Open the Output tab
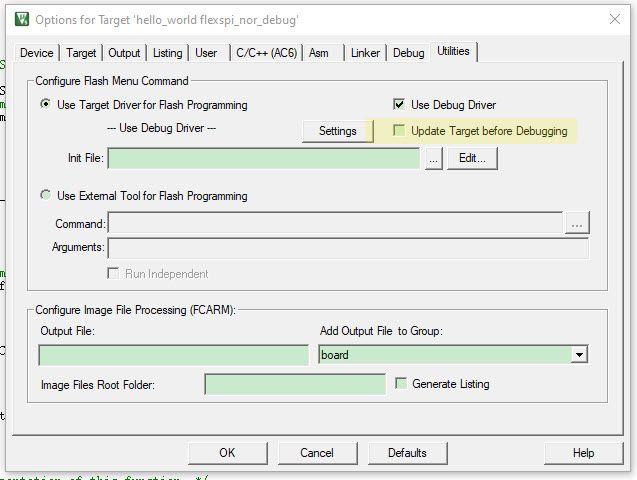Screen dimensions: 637x480 coord(124,53)
